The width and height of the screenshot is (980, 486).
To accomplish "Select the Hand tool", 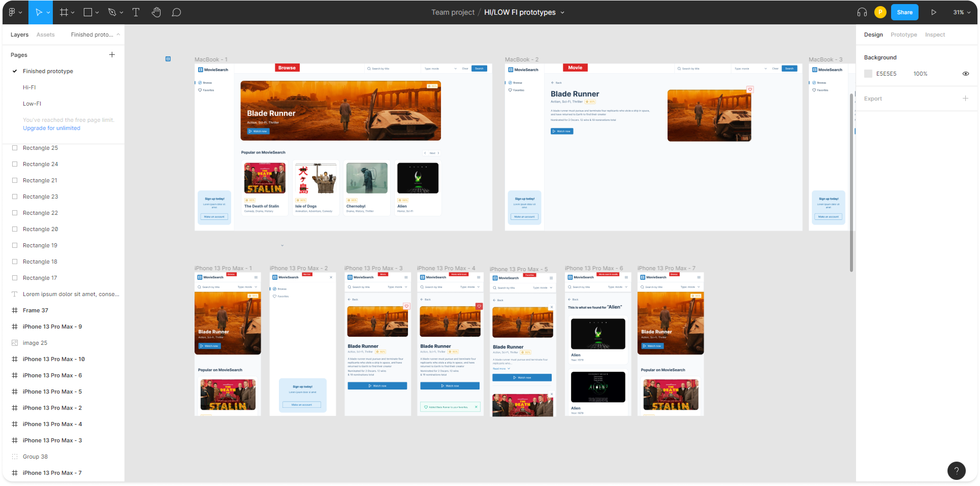I will coord(156,12).
